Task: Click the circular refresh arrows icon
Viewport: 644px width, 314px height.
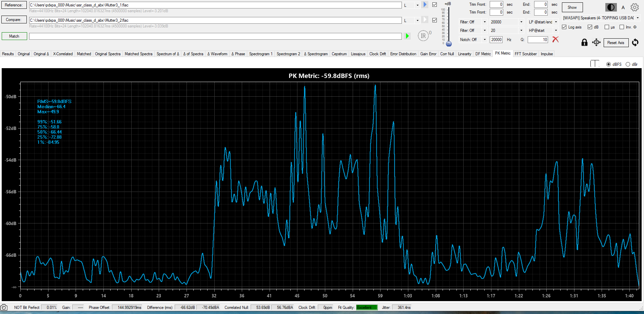Action: point(635,42)
